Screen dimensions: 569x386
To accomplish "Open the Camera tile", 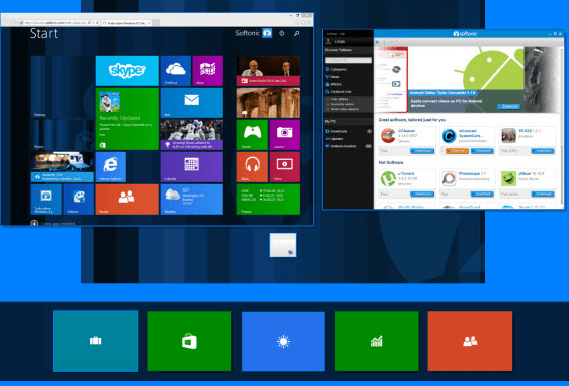I will click(x=284, y=135).
